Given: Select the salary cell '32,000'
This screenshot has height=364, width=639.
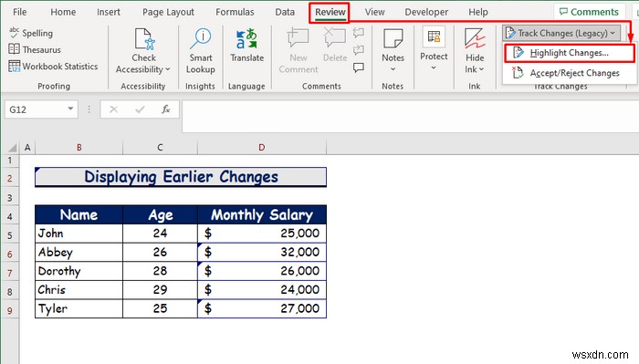Looking at the screenshot, I should click(x=262, y=252).
